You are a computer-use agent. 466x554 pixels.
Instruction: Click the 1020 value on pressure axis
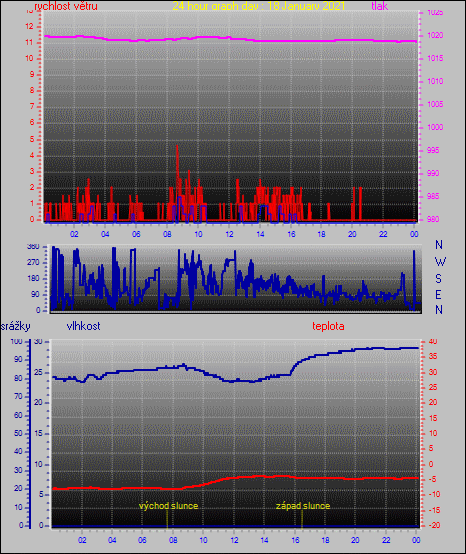pos(435,35)
